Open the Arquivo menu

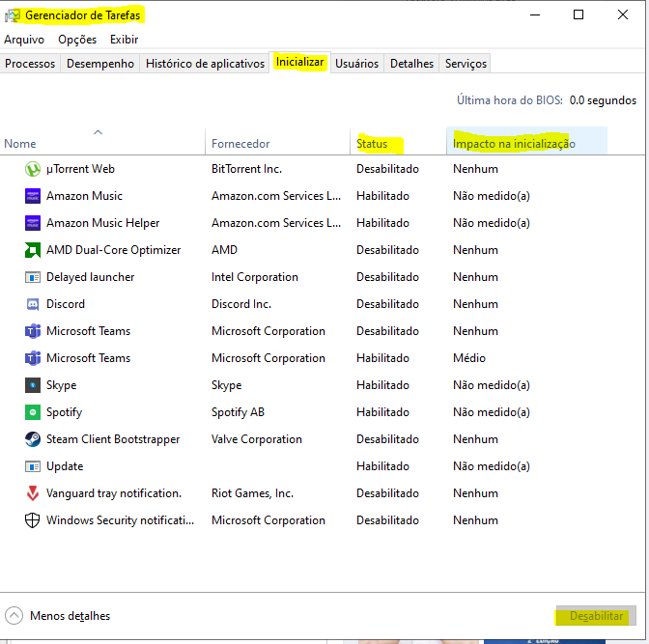tap(24, 40)
